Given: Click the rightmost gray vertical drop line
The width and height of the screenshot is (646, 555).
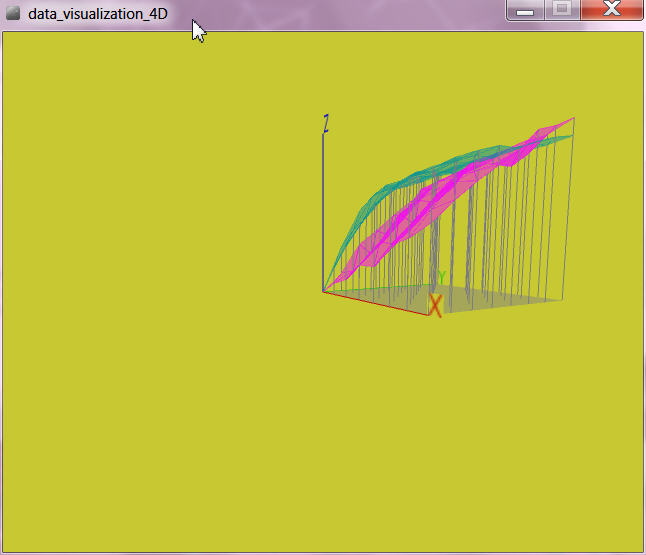Looking at the screenshot, I should (x=568, y=220).
